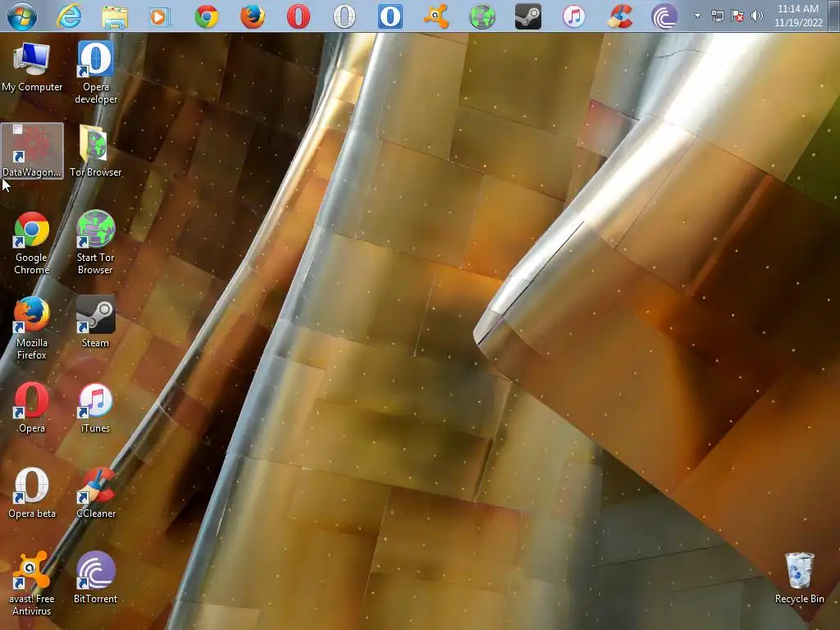Image resolution: width=840 pixels, height=630 pixels.
Task: Launch Internet Explorer from the taskbar
Action: [x=69, y=16]
